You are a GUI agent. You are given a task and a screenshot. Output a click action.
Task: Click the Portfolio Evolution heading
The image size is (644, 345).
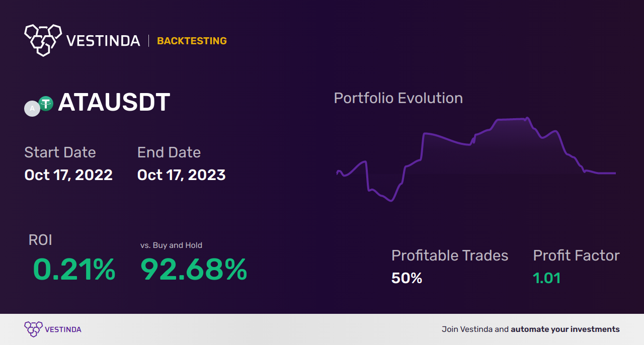pyautogui.click(x=398, y=98)
